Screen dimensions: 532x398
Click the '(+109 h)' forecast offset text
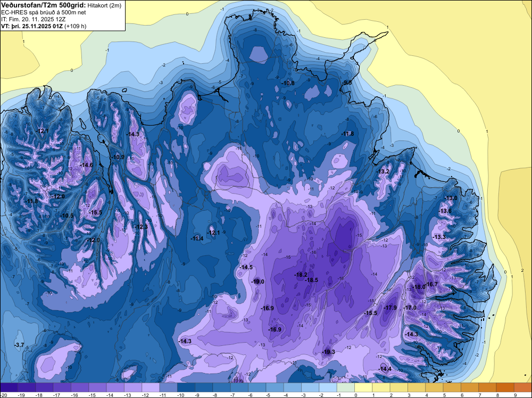coord(76,26)
